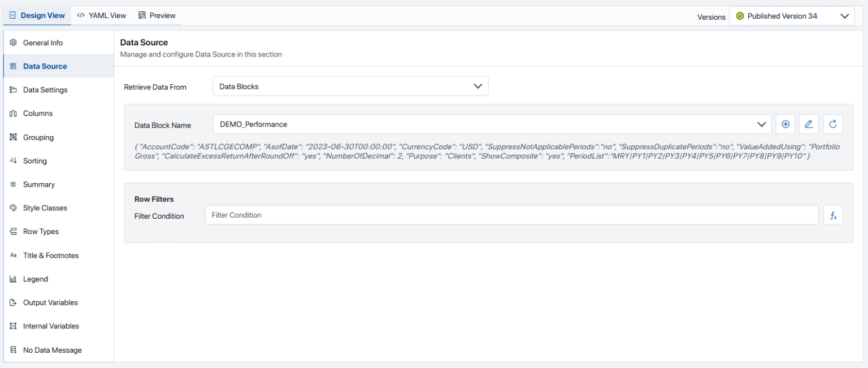The height and width of the screenshot is (368, 868).
Task: Click the YAML View code icon
Action: 81,15
